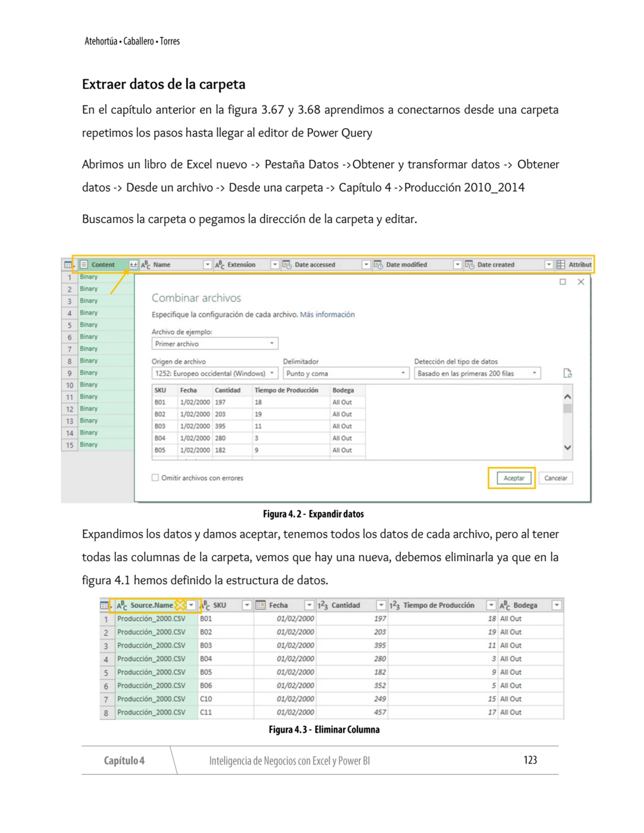The height and width of the screenshot is (833, 644).
Task: Enable Omitir archivos con errores checkbox
Action: (155, 478)
